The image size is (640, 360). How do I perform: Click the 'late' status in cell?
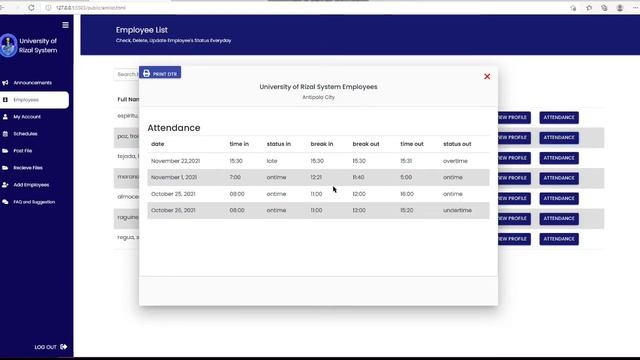point(272,161)
